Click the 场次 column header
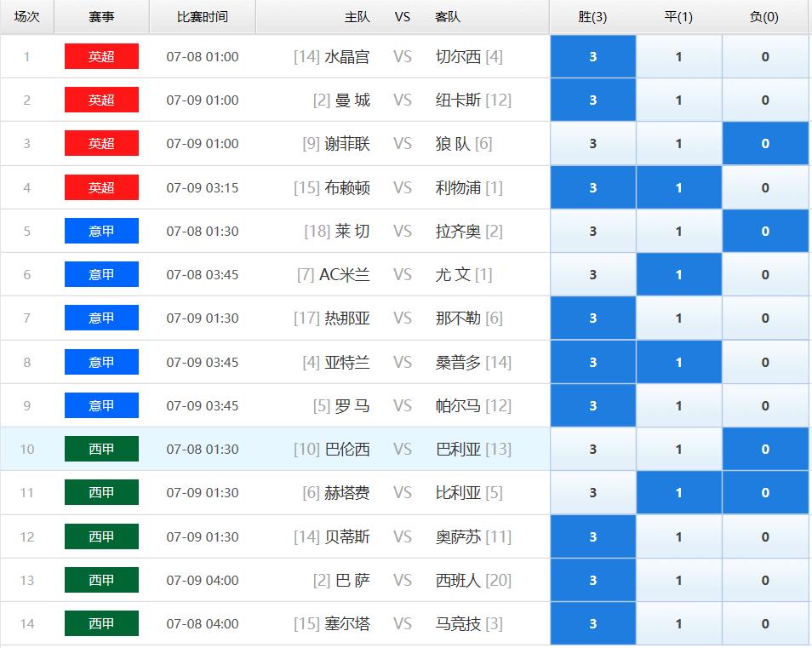Viewport: 812px width, 648px height. [x=27, y=17]
